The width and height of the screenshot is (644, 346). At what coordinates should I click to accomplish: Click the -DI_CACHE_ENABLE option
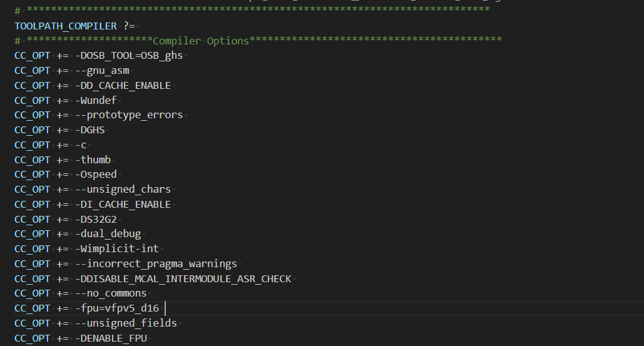pyautogui.click(x=123, y=205)
